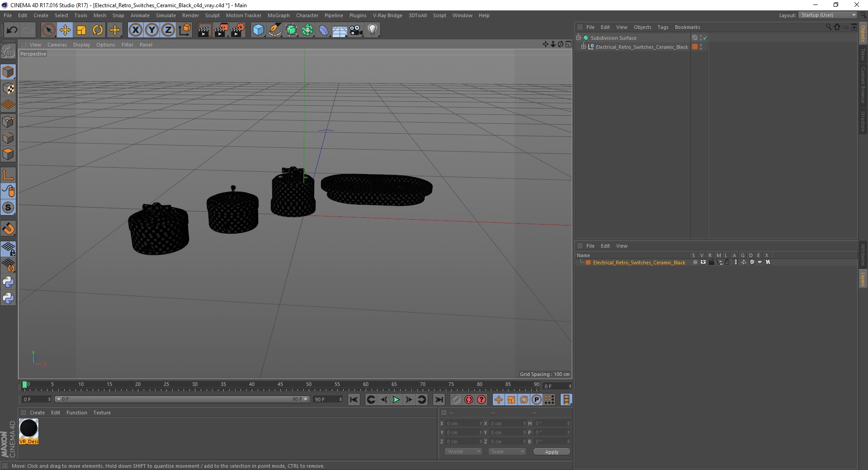The width and height of the screenshot is (868, 470).
Task: Open material manager Create menu
Action: pyautogui.click(x=37, y=413)
